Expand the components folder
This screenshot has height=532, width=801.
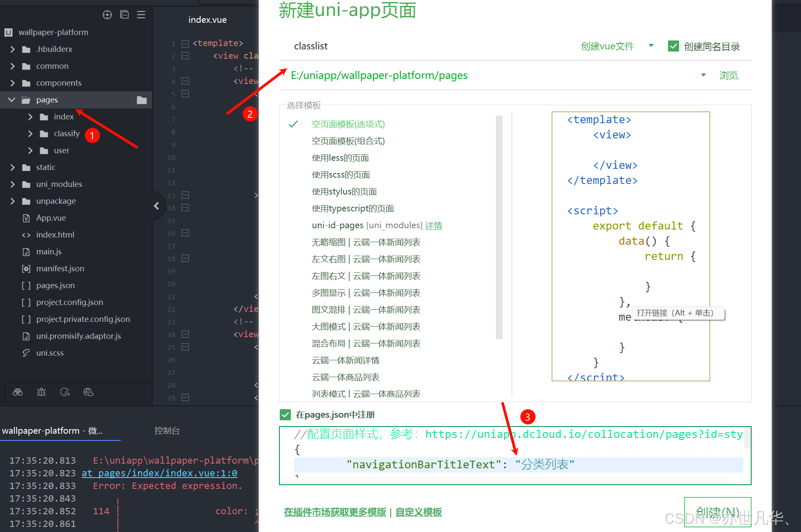(x=12, y=83)
